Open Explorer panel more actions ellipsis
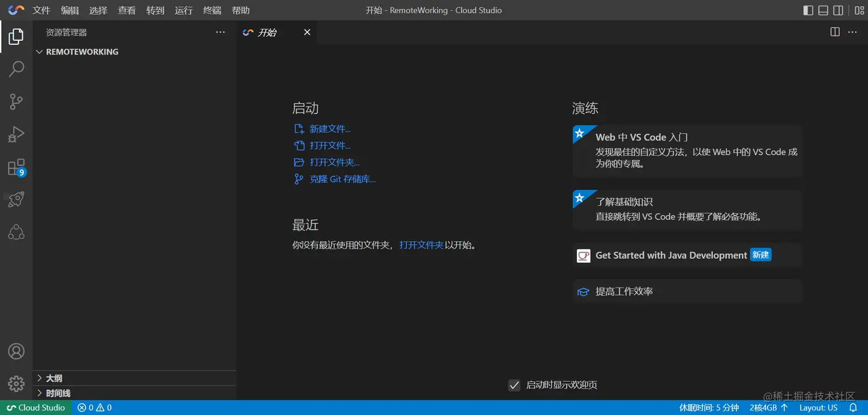868x415 pixels. click(x=220, y=33)
